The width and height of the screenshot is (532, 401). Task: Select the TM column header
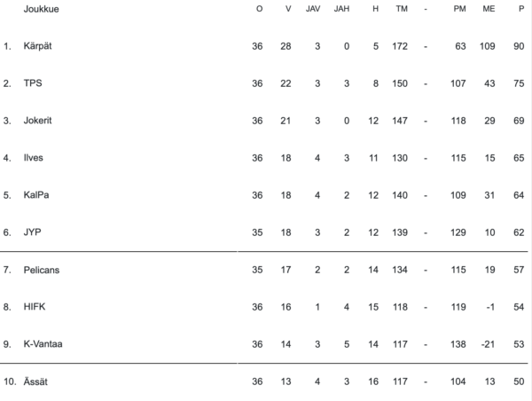point(401,9)
